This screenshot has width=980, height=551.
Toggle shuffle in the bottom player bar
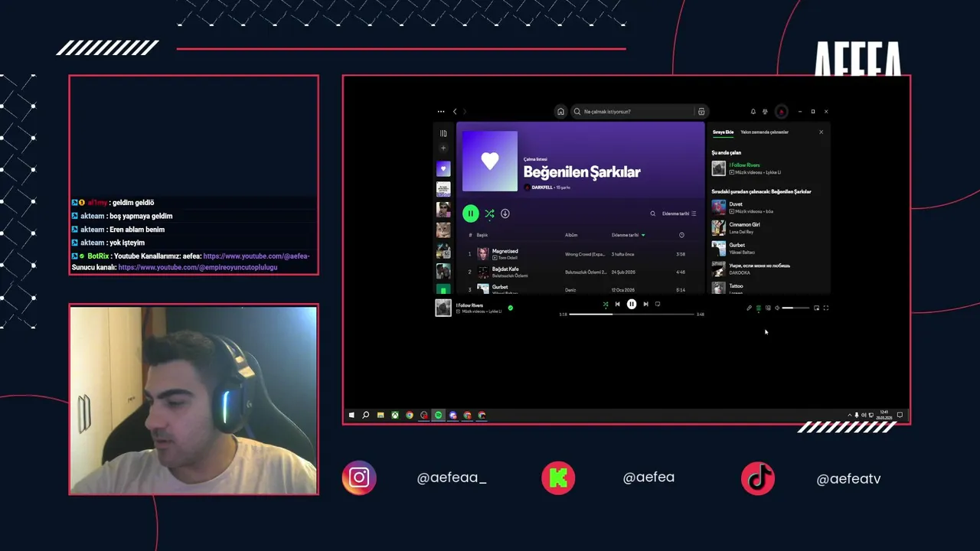605,304
